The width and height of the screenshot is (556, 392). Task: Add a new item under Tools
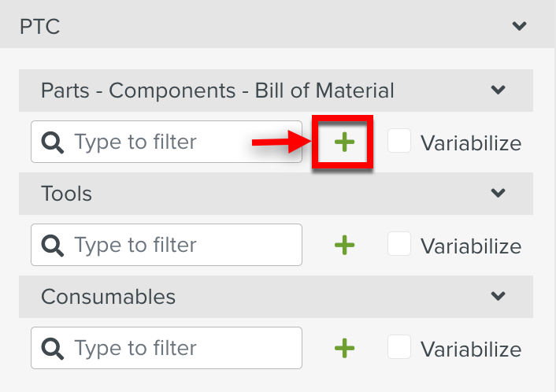pyautogui.click(x=344, y=245)
